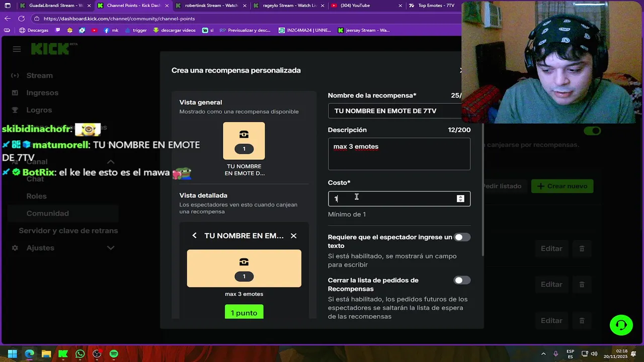Image resolution: width=644 pixels, height=362 pixels.
Task: Go back in the detailed preview
Action: tap(195, 236)
